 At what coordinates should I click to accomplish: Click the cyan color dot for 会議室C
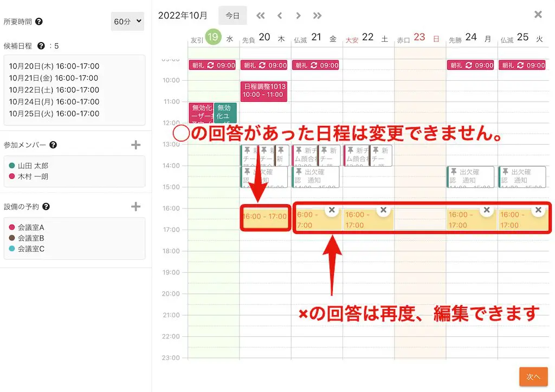[12, 249]
